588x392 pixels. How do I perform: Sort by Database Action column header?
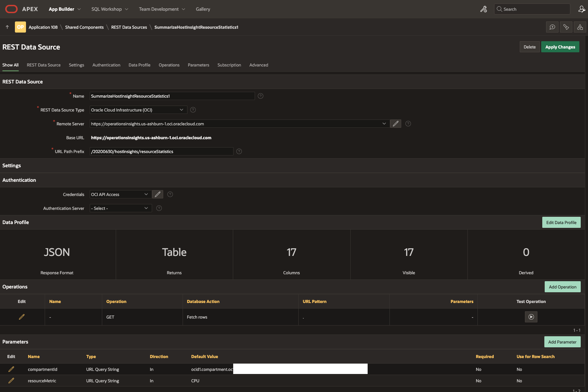203,301
